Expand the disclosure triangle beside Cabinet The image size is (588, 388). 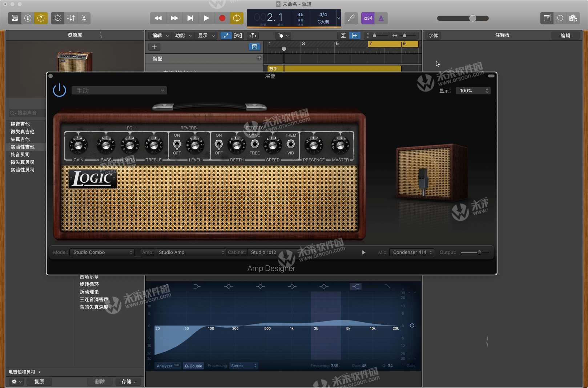[363, 252]
